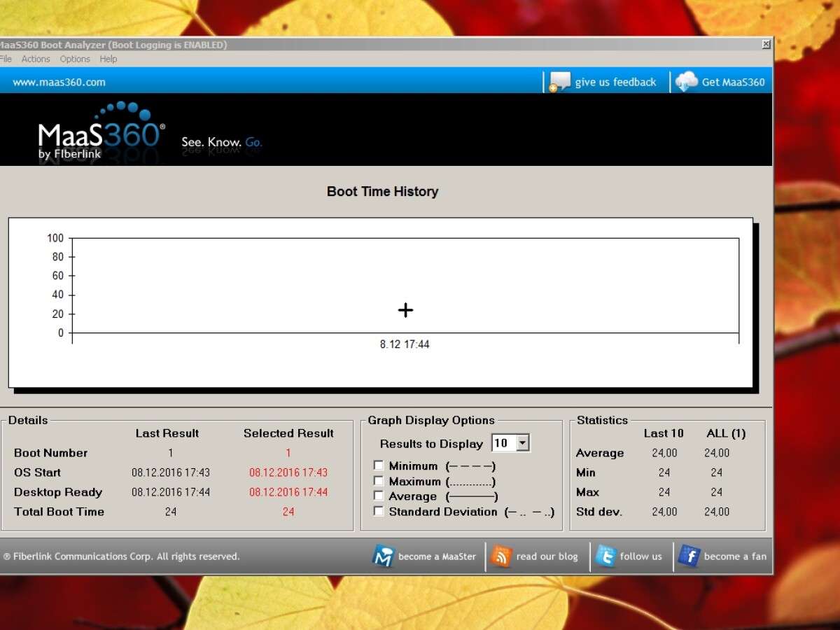Open the Help menu

[x=108, y=59]
